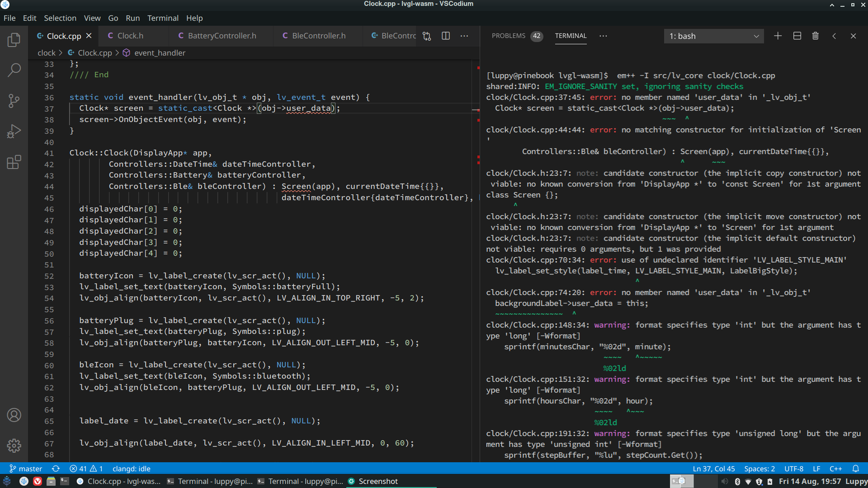Open more editor actions ellipsis menu
The width and height of the screenshot is (868, 488).
point(464,36)
